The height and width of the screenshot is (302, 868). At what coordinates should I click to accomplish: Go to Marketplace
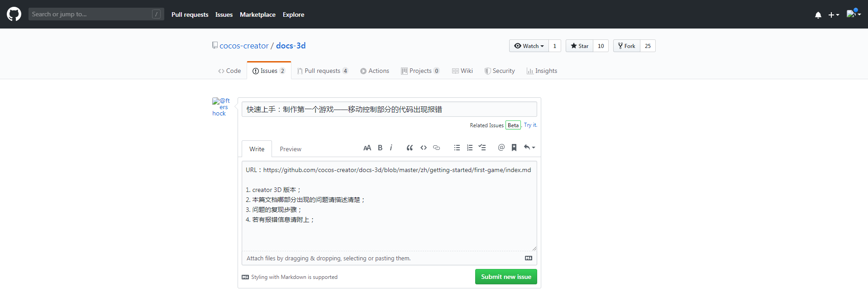click(258, 14)
